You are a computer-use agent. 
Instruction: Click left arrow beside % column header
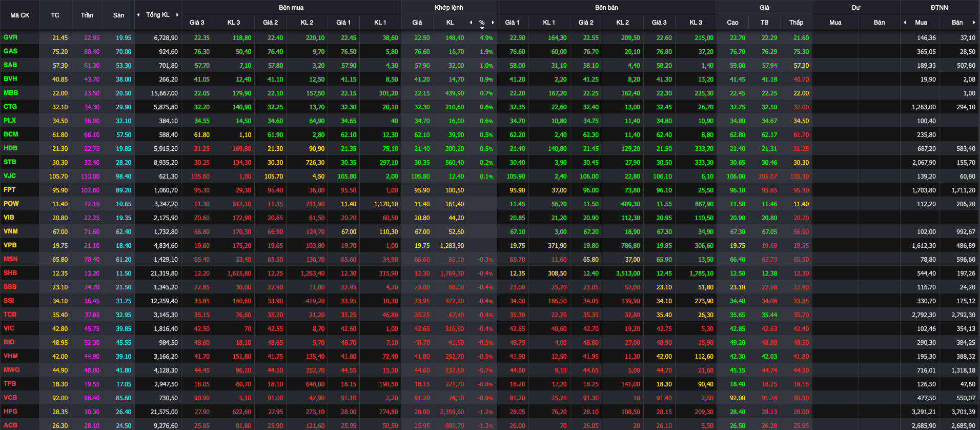[471, 23]
